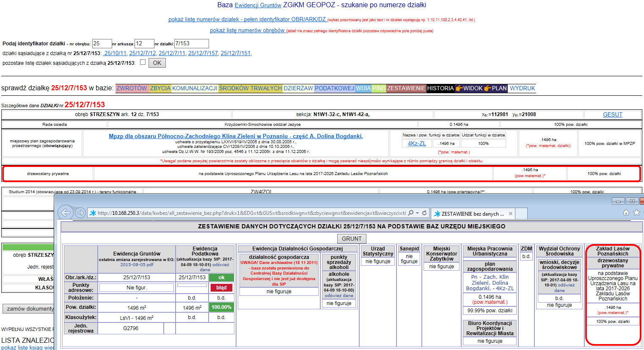Open the 4Kz-ZL function link
The height and width of the screenshot is (350, 644).
coord(417,143)
